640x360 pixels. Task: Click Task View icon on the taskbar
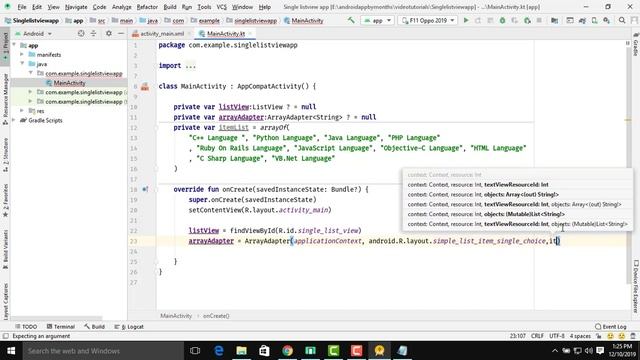pyautogui.click(x=195, y=351)
